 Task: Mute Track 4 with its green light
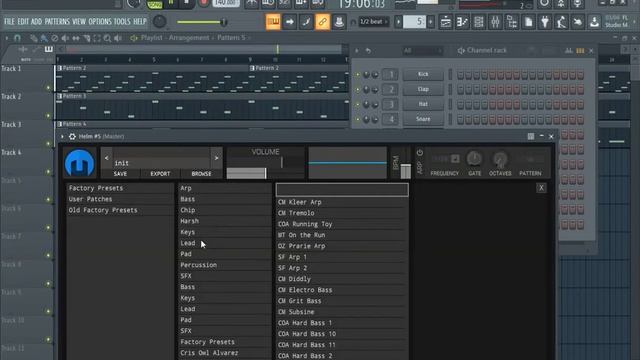pos(48,171)
